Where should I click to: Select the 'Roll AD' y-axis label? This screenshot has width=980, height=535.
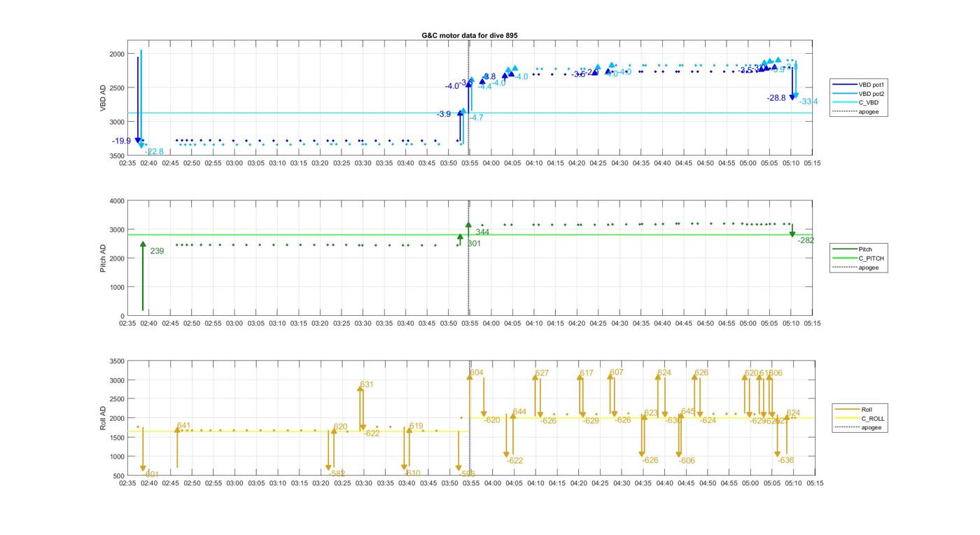tap(103, 418)
